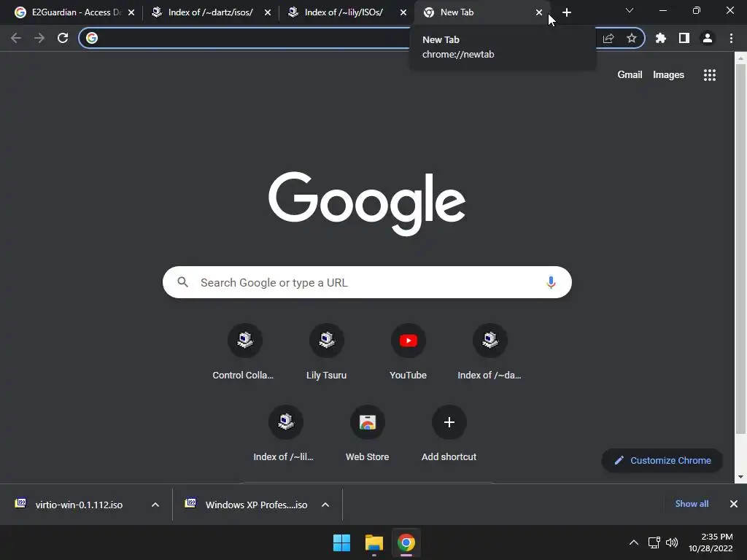Viewport: 747px width, 560px height.
Task: Expand the tab search dropdown arrow
Action: pos(630,10)
